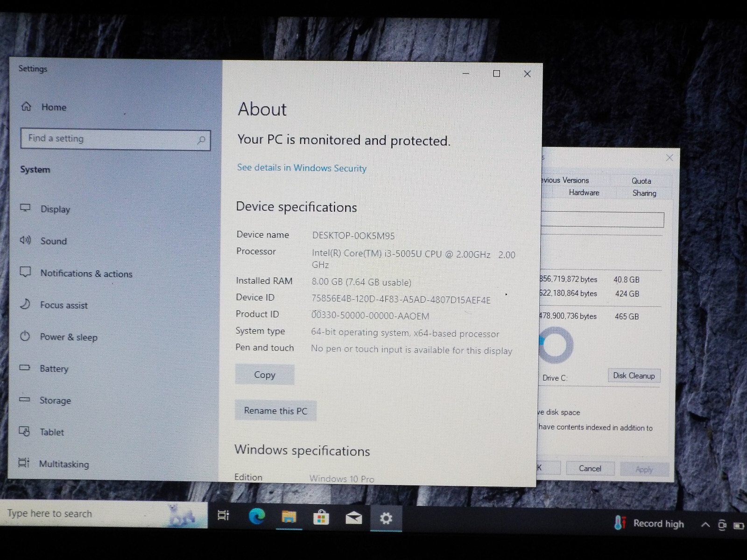Click Apply in Properties dialog
This screenshot has height=560, width=747.
(x=644, y=469)
